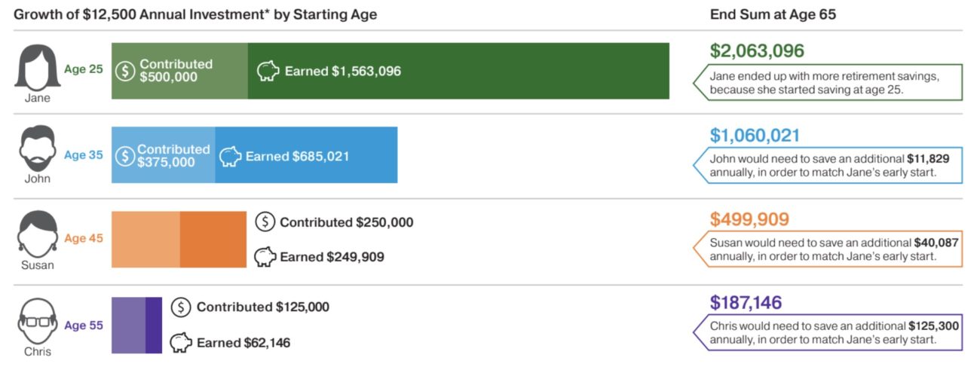Select Chris's avatar with glasses
Image resolution: width=980 pixels, height=370 pixels.
point(38,320)
